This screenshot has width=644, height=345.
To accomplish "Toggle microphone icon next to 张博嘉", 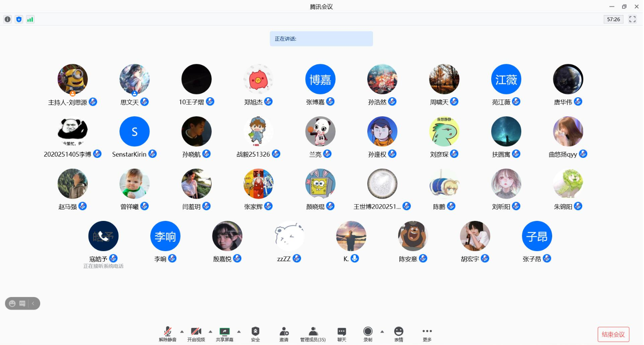I will click(330, 102).
